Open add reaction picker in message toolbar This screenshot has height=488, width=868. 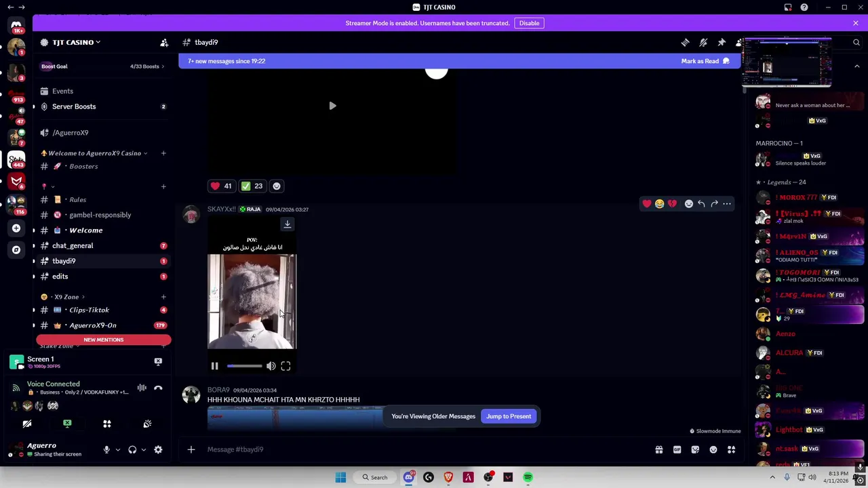pos(688,203)
